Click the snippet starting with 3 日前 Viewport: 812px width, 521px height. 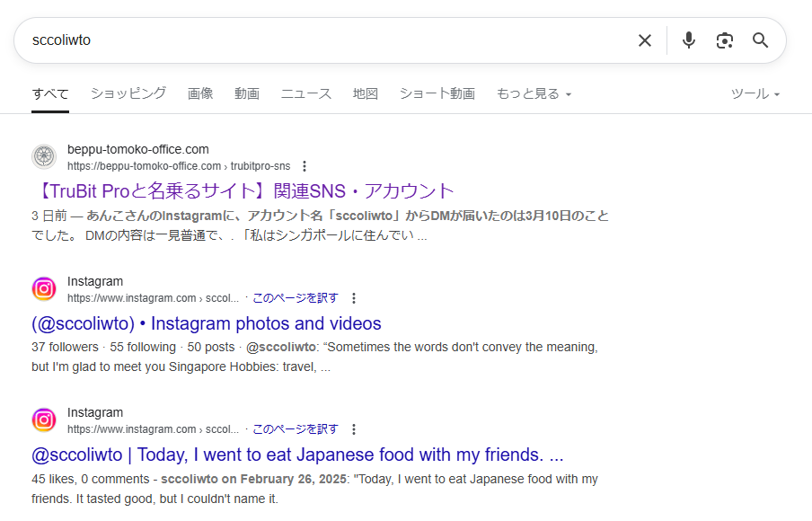(x=320, y=225)
